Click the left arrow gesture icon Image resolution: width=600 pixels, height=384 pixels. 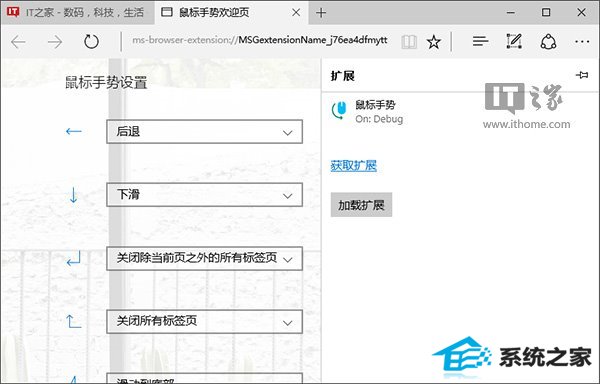click(x=73, y=131)
